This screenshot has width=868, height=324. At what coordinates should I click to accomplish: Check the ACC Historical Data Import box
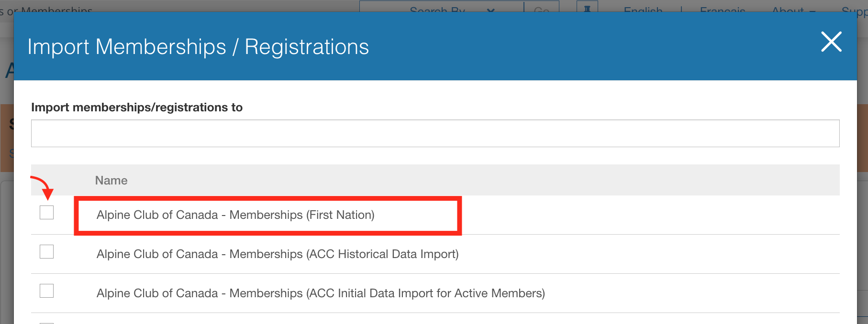coord(46,251)
